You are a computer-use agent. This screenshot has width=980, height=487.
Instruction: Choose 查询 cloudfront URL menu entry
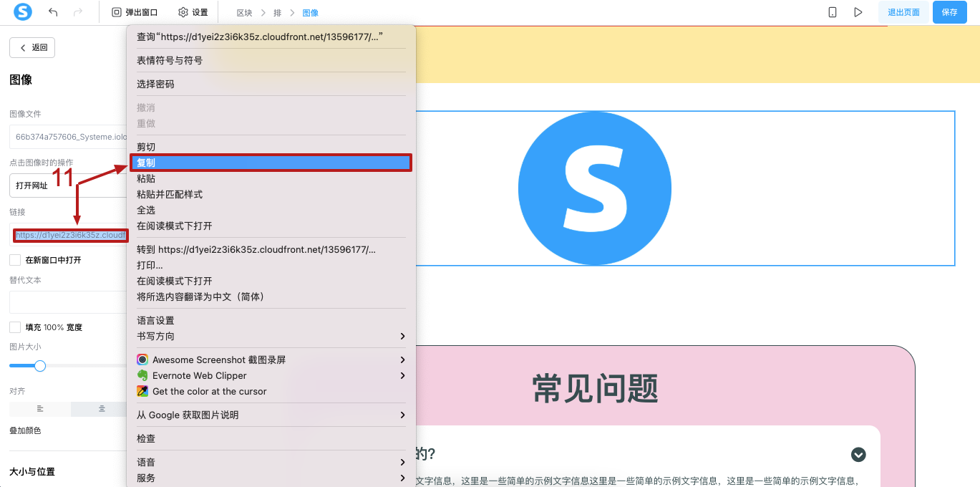pyautogui.click(x=271, y=37)
